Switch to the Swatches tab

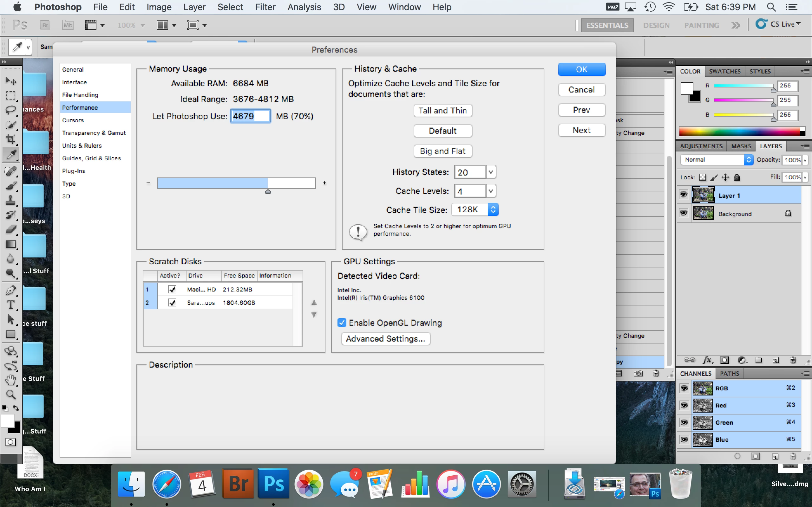(724, 71)
